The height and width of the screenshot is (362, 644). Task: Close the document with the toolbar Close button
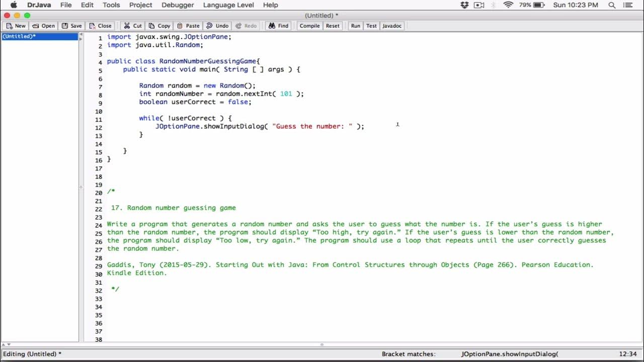click(100, 26)
